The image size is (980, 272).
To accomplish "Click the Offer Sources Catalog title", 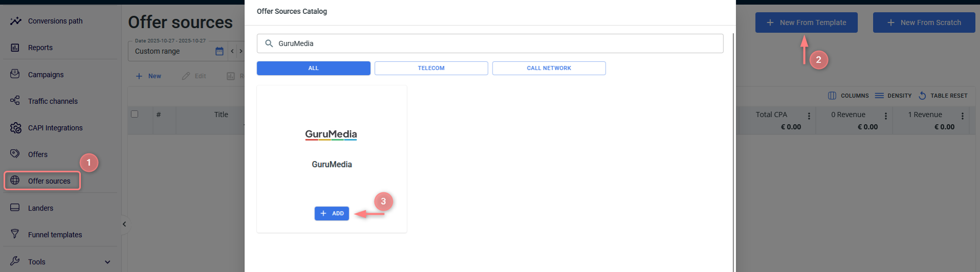I will tap(292, 11).
